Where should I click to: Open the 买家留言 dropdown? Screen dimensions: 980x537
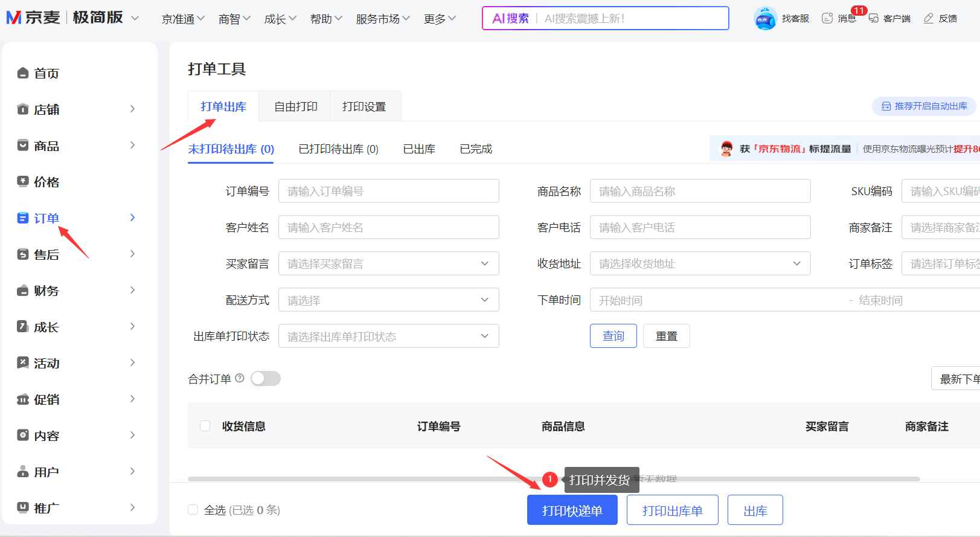click(x=388, y=264)
